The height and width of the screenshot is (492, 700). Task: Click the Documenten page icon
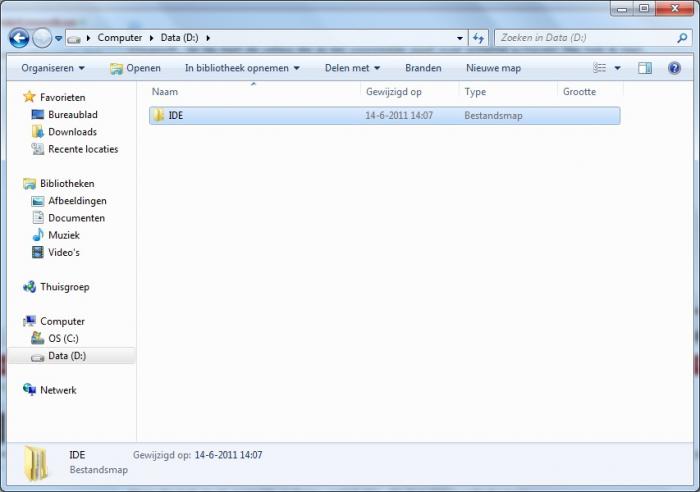click(x=38, y=217)
